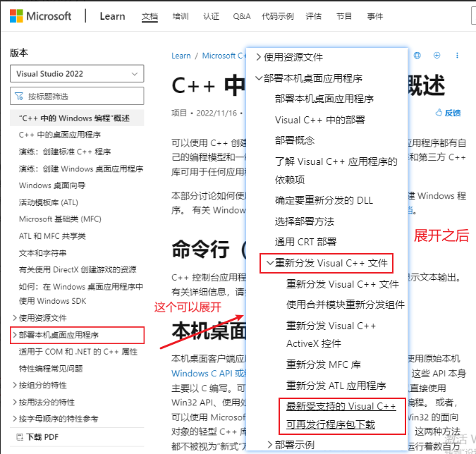
Task: Open 通用 CRT 部署 in popup
Action: 305,242
